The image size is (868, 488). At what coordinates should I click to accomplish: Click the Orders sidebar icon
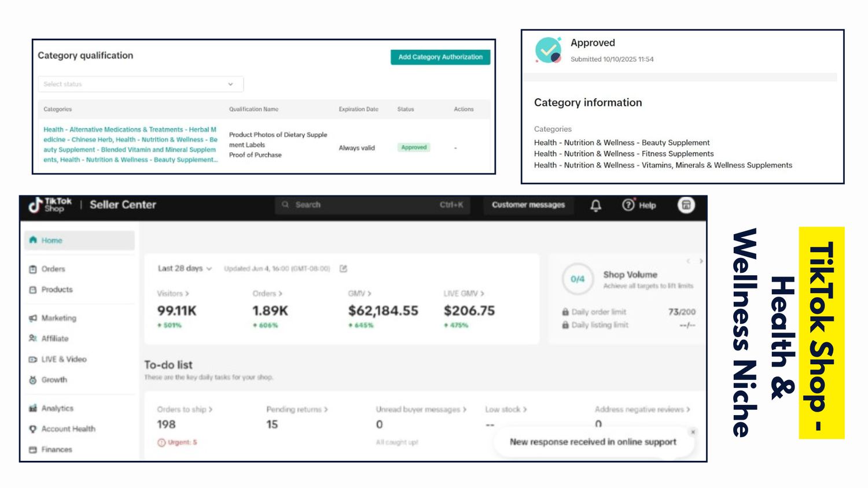pos(33,269)
